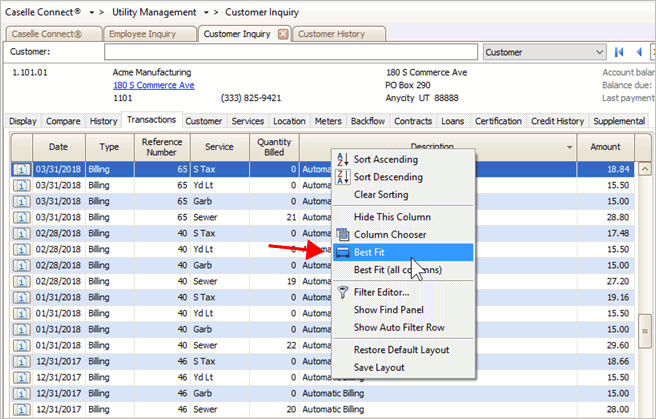
Task: Click the Customer search input field
Action: (291, 52)
